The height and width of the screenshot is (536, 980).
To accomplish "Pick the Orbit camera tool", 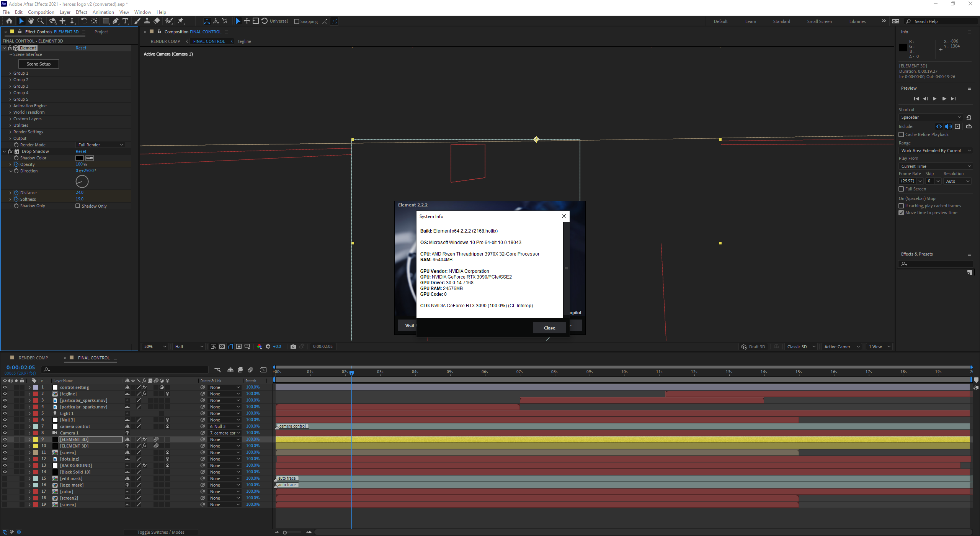I will tap(53, 21).
